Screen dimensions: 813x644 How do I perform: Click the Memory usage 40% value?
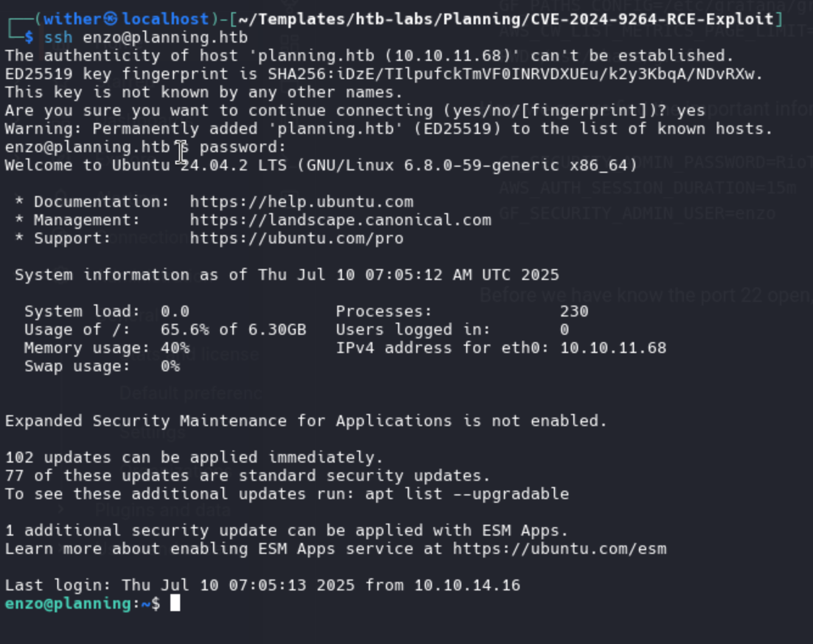point(175,348)
